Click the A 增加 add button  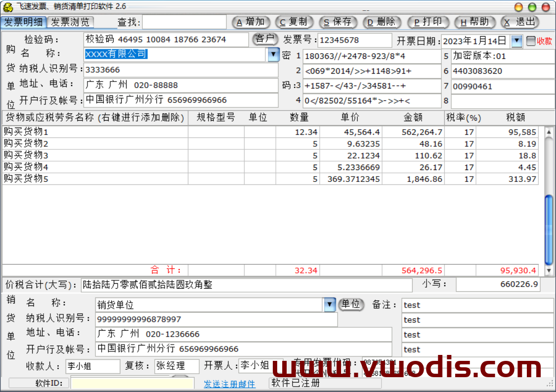[x=250, y=22]
